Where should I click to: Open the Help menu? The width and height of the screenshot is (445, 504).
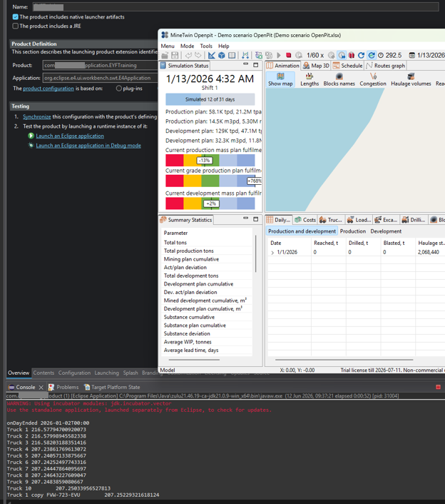[x=224, y=46]
